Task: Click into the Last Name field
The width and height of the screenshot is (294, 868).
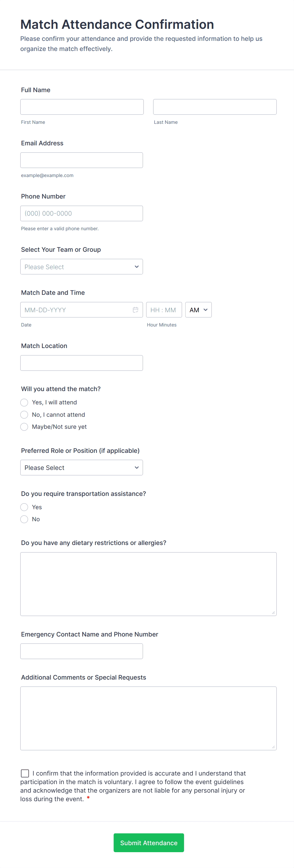Action: (215, 107)
